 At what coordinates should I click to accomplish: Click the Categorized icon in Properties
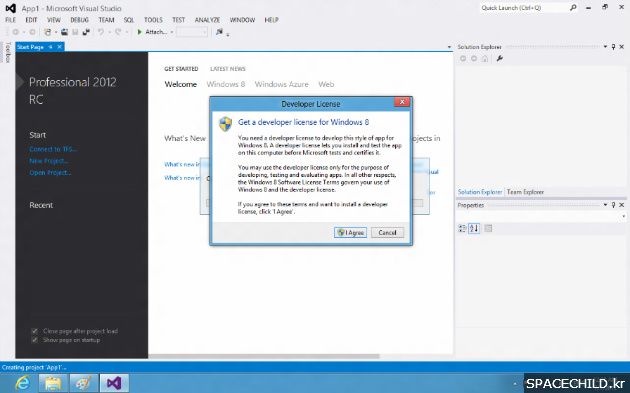point(462,229)
